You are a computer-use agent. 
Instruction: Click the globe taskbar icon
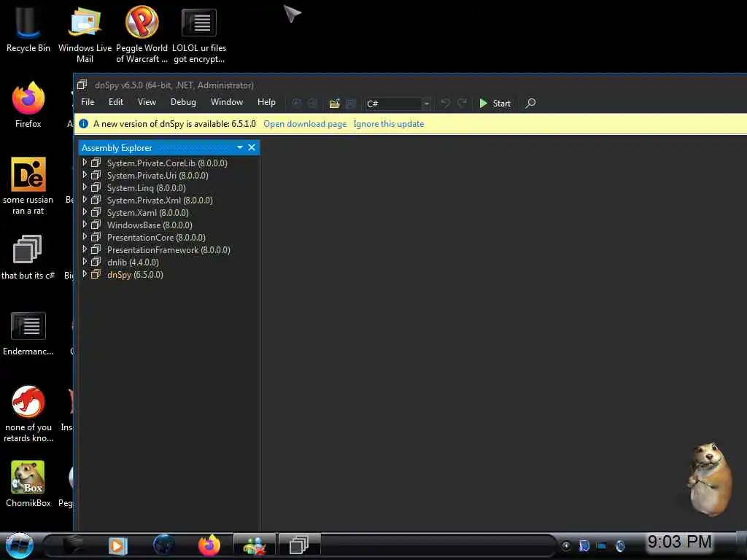tap(163, 545)
